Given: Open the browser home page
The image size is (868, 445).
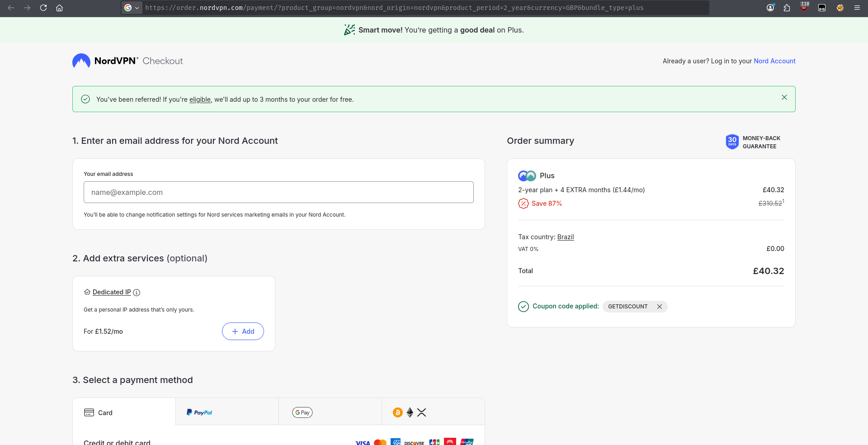Looking at the screenshot, I should click(x=59, y=8).
